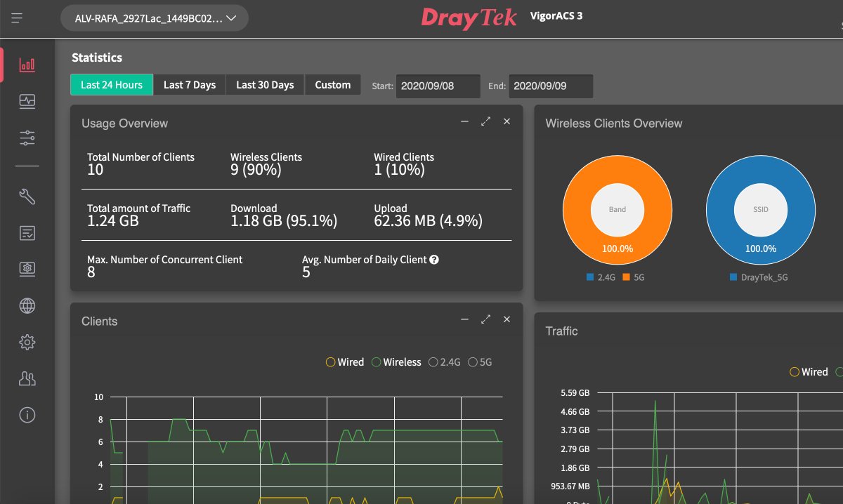Viewport: 843px width, 504px height.
Task: Minimize the Clients panel
Action: click(x=464, y=319)
